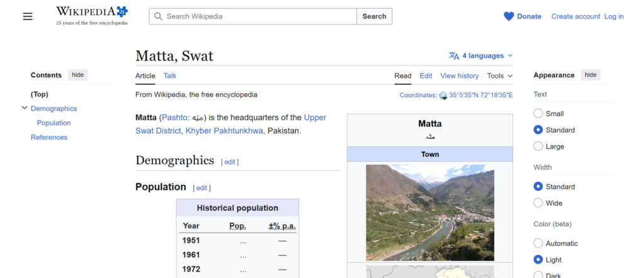The height and width of the screenshot is (278, 644).
Task: Click the Wikipedia logo
Action: coord(92,16)
